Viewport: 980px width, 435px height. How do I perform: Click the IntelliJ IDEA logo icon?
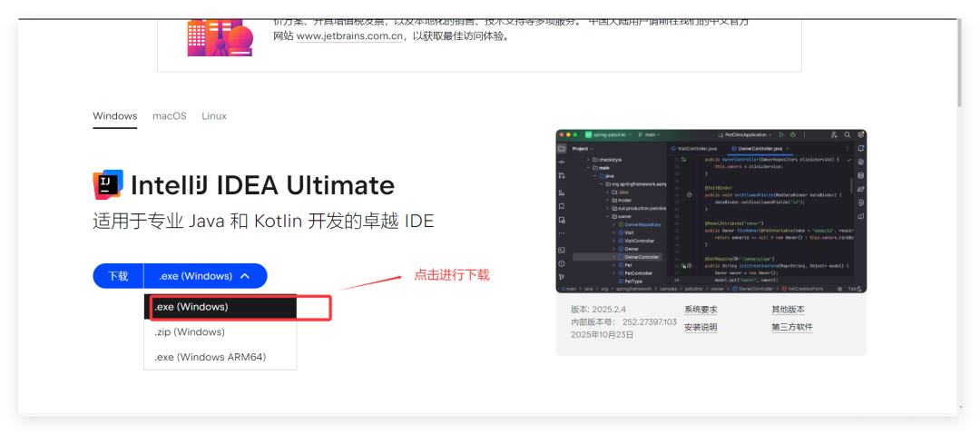[107, 184]
